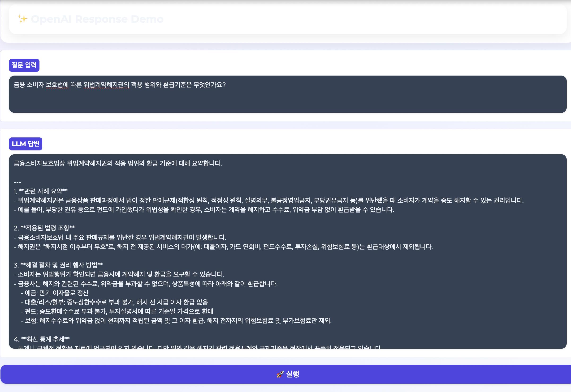This screenshot has height=392, width=571.
Task: Click the '펀드: 중도환매수수료' refund line
Action: pyautogui.click(x=117, y=311)
